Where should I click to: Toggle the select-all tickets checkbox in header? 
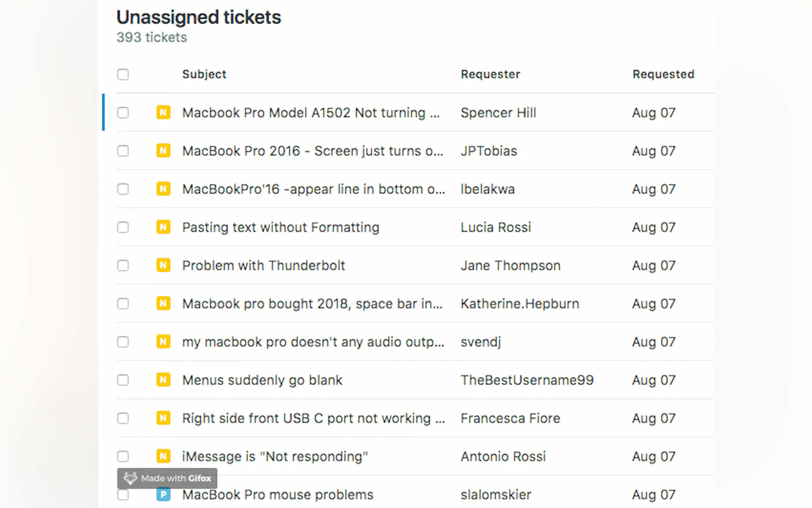(x=123, y=74)
